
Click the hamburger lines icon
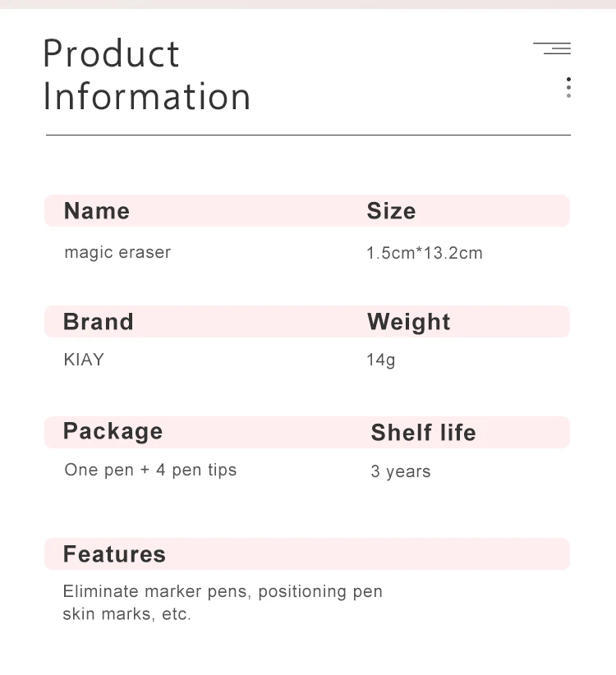[x=552, y=48]
